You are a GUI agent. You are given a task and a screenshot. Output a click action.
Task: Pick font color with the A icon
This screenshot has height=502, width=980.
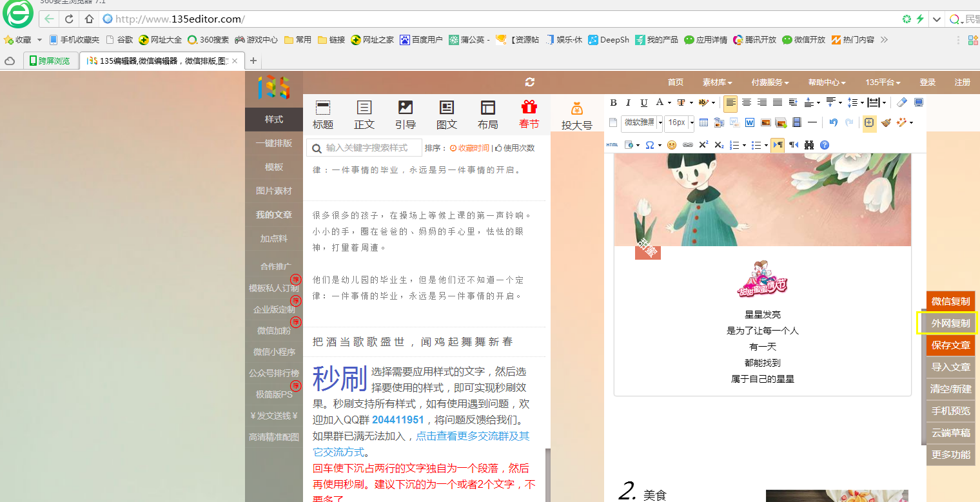tap(660, 102)
